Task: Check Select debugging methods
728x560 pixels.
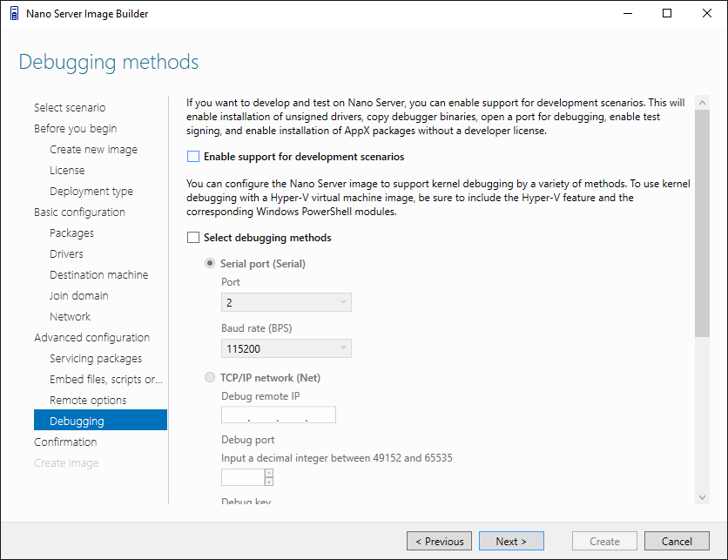Action: pyautogui.click(x=192, y=238)
